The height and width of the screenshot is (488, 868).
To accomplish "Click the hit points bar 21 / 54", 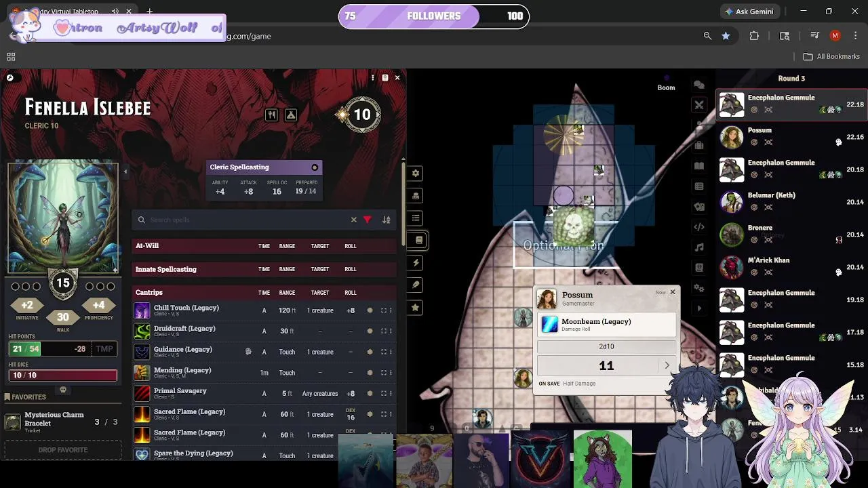I will click(62, 349).
